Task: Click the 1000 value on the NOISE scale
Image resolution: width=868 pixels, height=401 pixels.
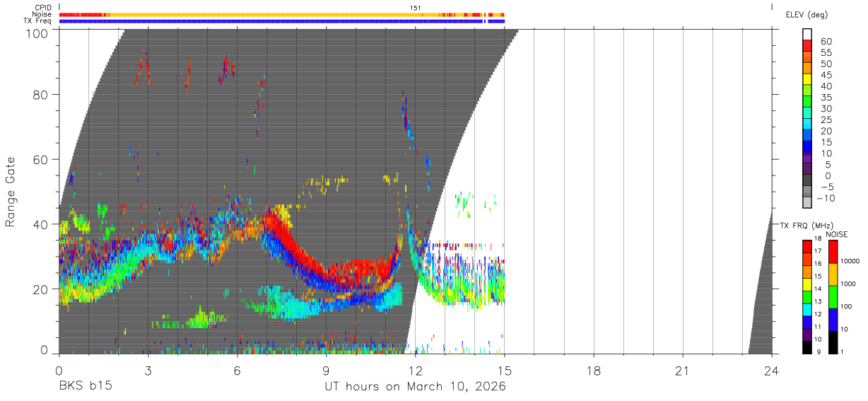Action: point(849,284)
